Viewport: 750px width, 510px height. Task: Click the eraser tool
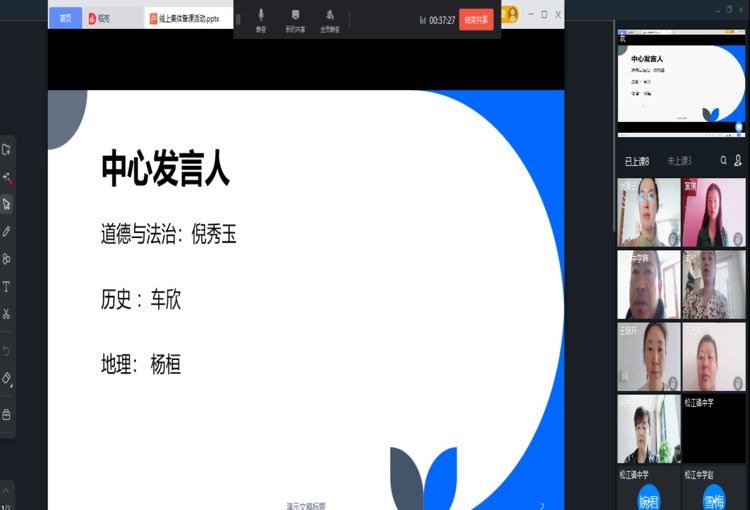7,379
